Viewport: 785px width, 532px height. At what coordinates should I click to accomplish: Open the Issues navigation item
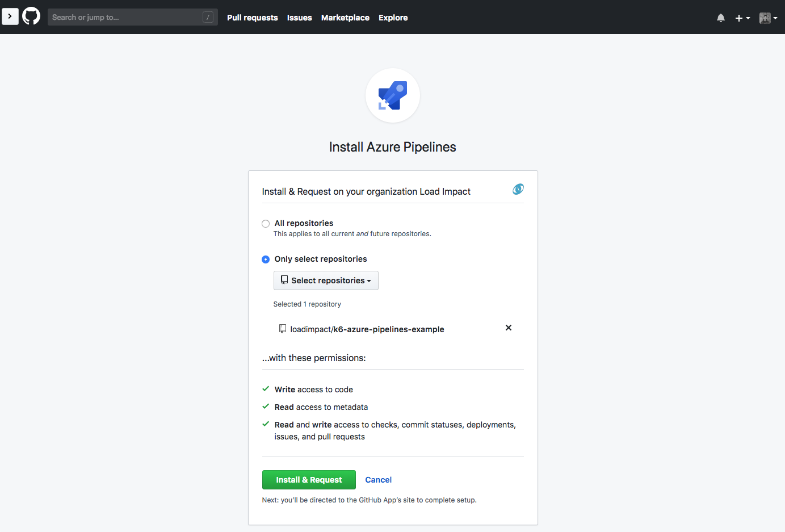(x=299, y=18)
